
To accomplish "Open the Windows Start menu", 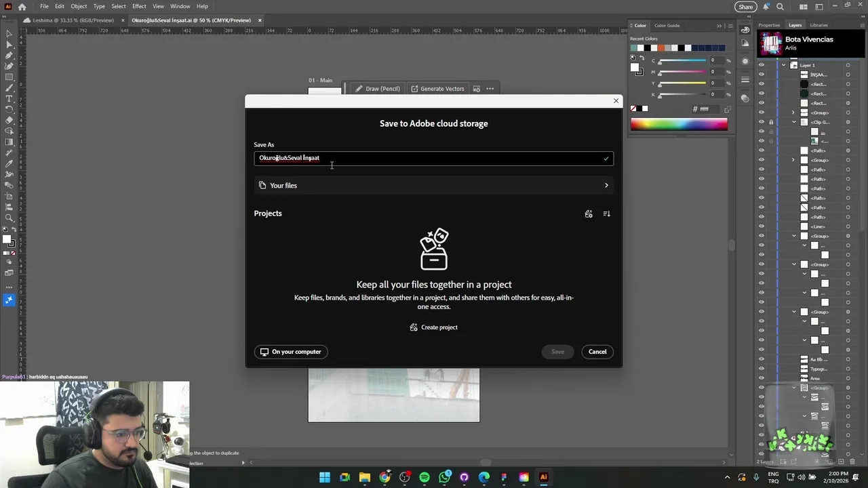I will pos(325,477).
